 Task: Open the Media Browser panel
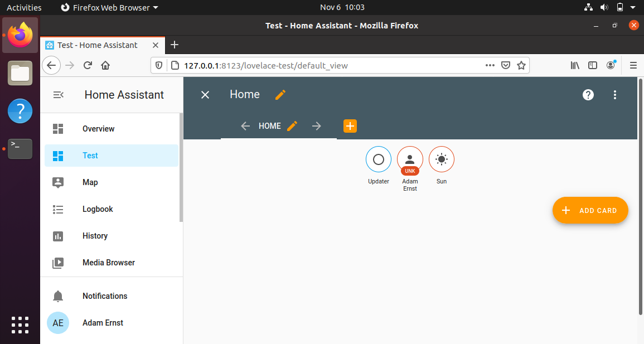(x=112, y=263)
